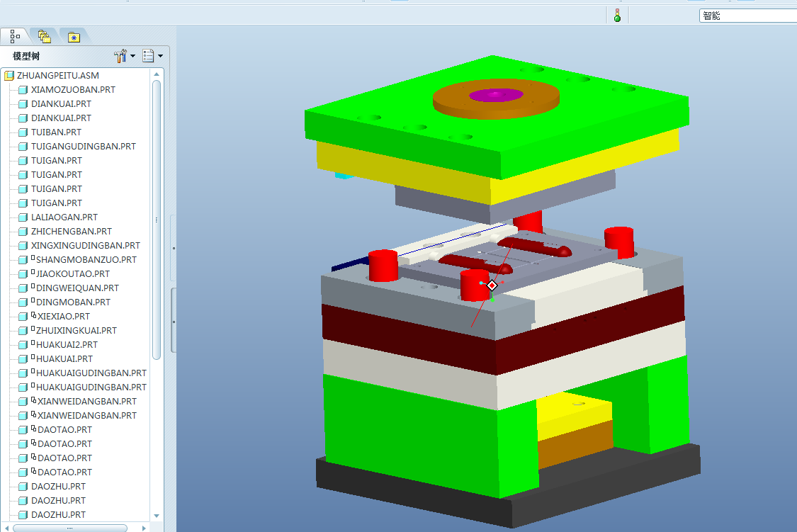Select XIEXIAO.PRT in the model tree
Viewport: 797px width, 532px height.
(x=64, y=316)
